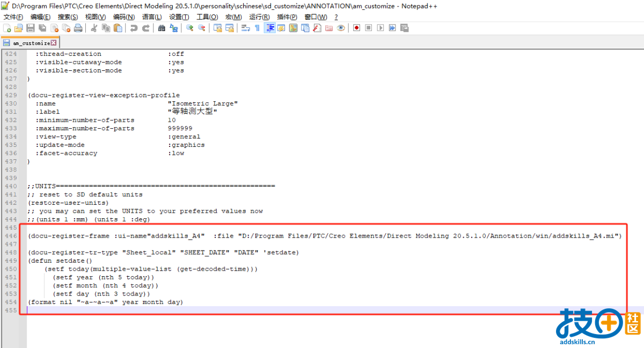
Task: Open the Replace dialog icon
Action: (173, 28)
